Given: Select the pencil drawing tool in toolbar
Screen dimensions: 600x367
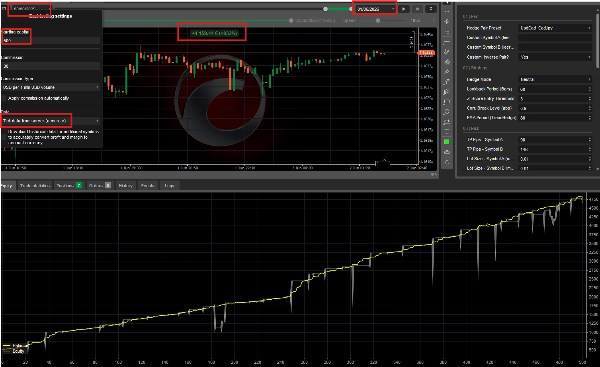Looking at the screenshot, I should 447,72.
